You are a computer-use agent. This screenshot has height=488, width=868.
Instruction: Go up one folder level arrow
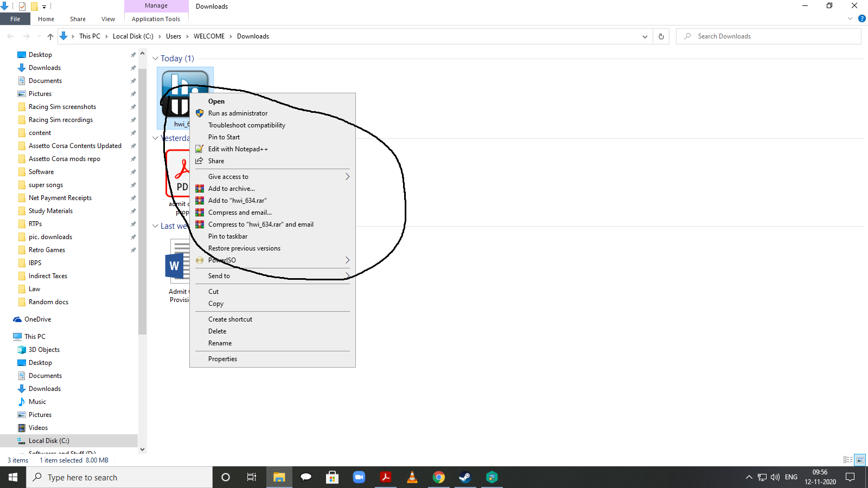click(50, 36)
